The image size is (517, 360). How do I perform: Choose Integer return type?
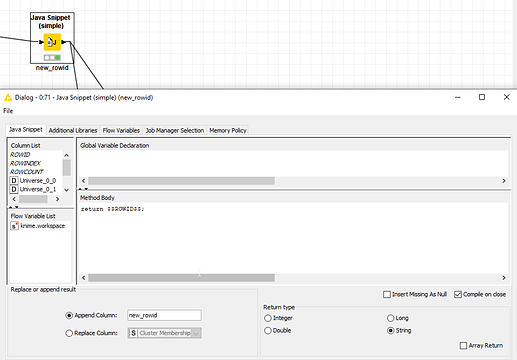tap(268, 318)
